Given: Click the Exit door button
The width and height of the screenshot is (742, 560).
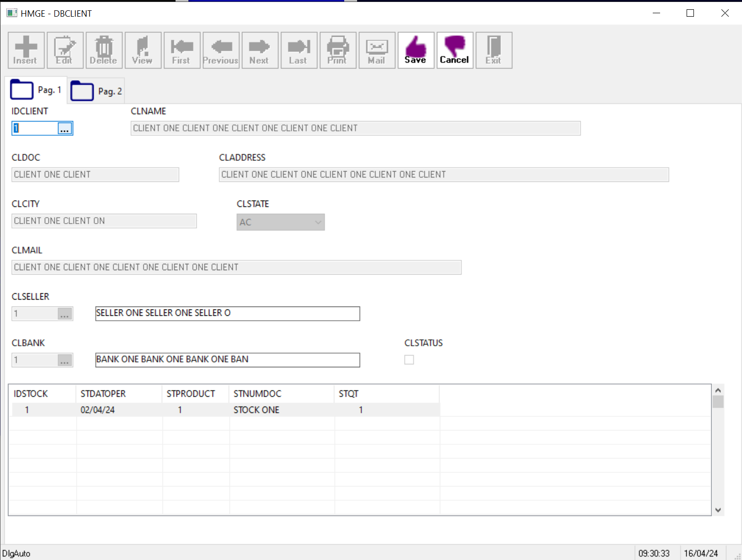Looking at the screenshot, I should click(x=493, y=50).
